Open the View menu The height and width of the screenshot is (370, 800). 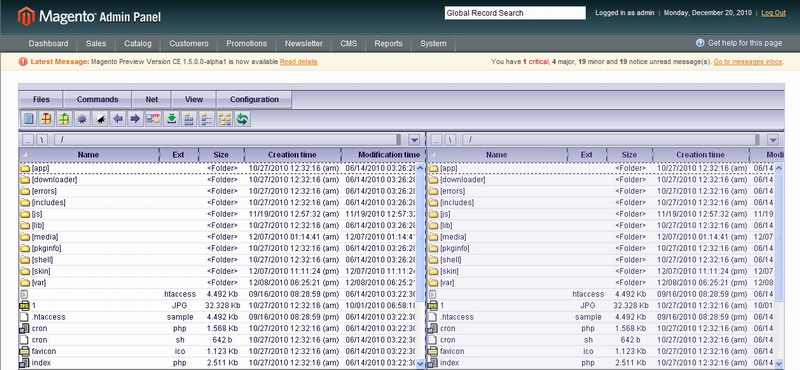[x=194, y=100]
